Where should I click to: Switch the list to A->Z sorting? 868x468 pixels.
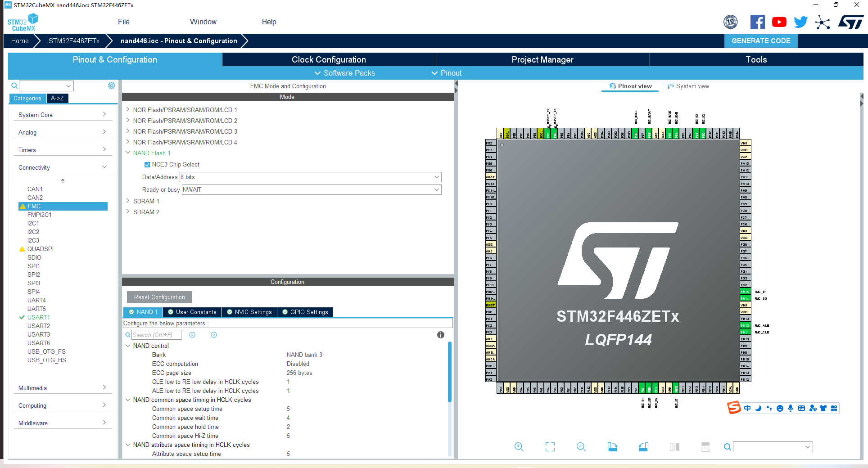[x=57, y=98]
